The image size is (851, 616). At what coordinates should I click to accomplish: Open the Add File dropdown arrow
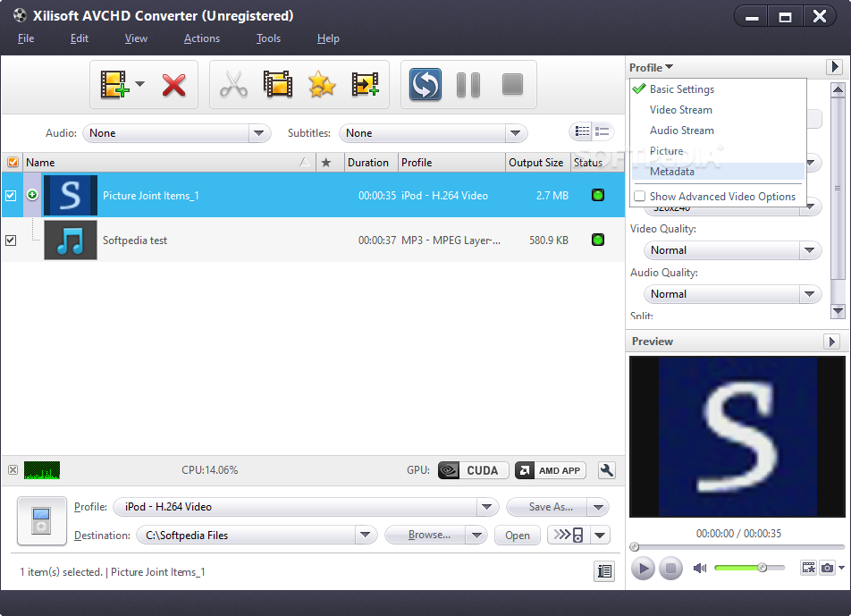click(140, 83)
